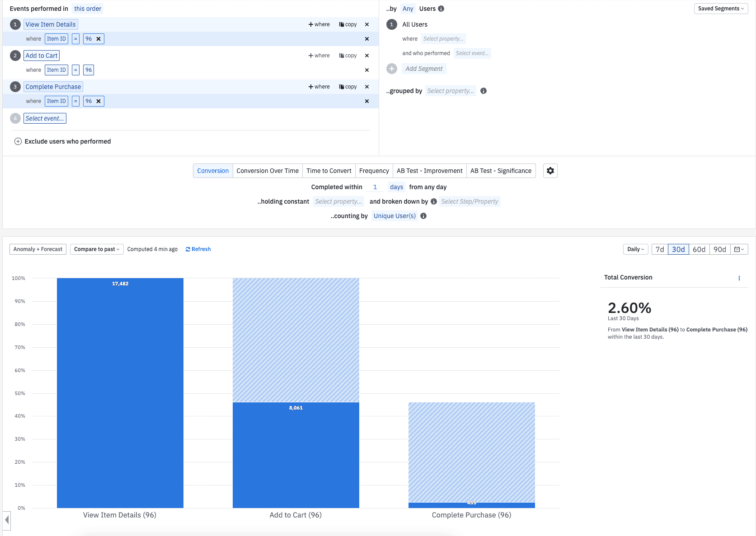Viewport: 756px width, 536px height.
Task: Expand the Daily interval dropdown
Action: [635, 249]
